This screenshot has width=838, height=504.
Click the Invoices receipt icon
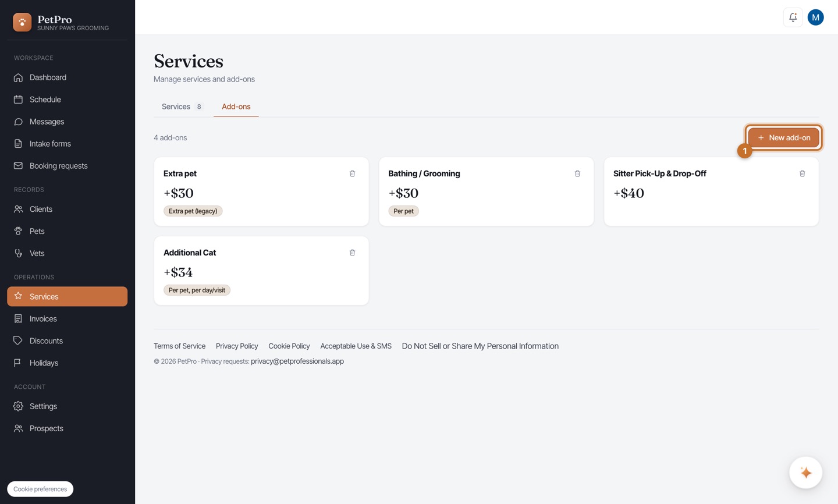pos(19,318)
